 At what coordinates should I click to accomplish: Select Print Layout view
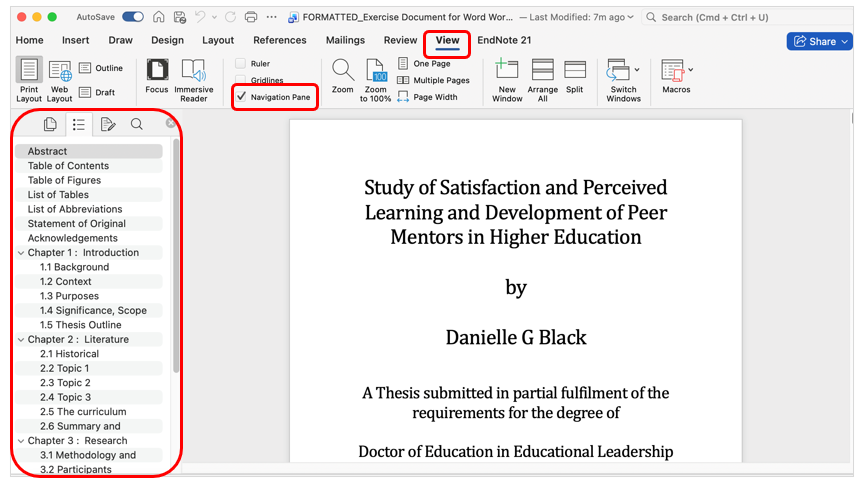29,80
